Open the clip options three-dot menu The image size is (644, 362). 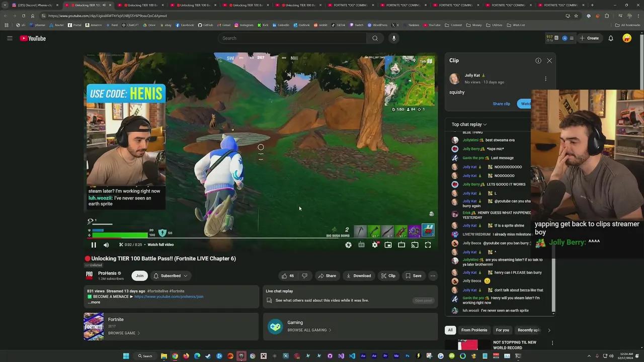pos(545,79)
